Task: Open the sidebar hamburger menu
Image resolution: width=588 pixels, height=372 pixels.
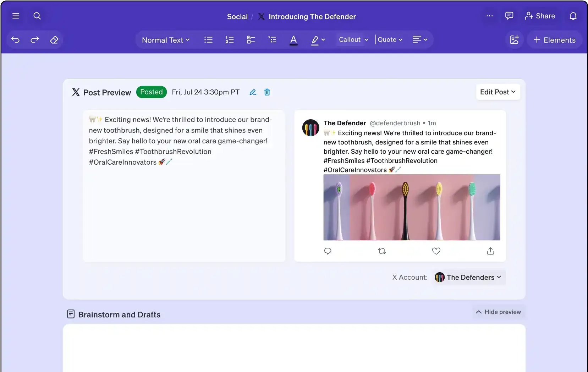Action: click(15, 16)
